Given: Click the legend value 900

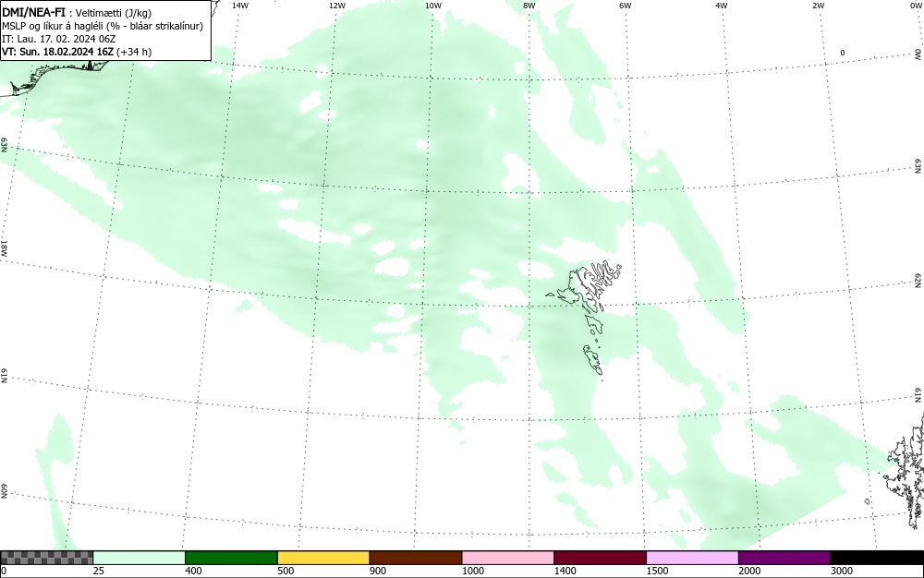Looking at the screenshot, I should click(378, 571).
